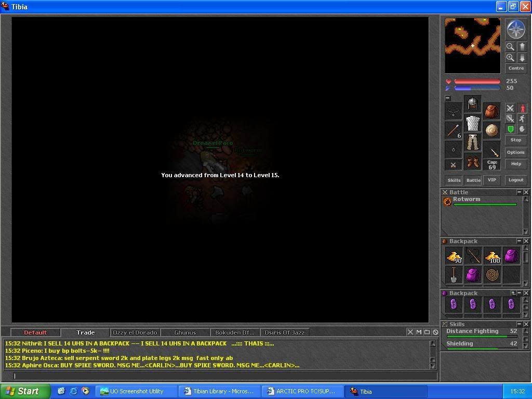The height and width of the screenshot is (399, 532).
Task: Zoom out the minimap with the minus magnifier
Action: (510, 46)
